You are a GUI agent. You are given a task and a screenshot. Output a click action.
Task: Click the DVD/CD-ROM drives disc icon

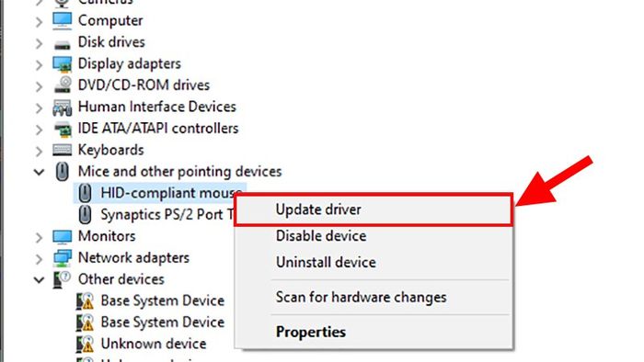tap(63, 85)
